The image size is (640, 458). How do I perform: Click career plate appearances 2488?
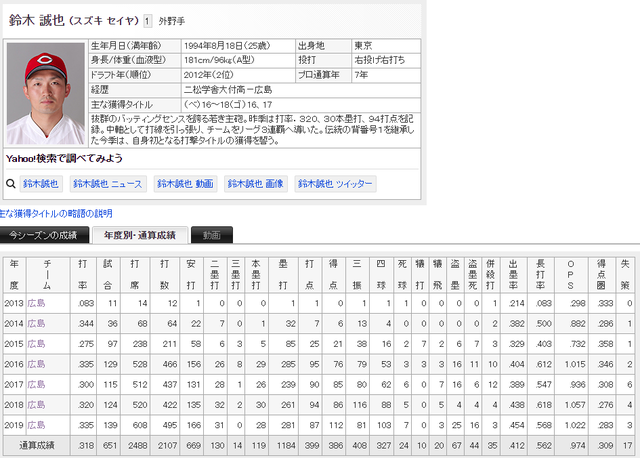coord(138,445)
